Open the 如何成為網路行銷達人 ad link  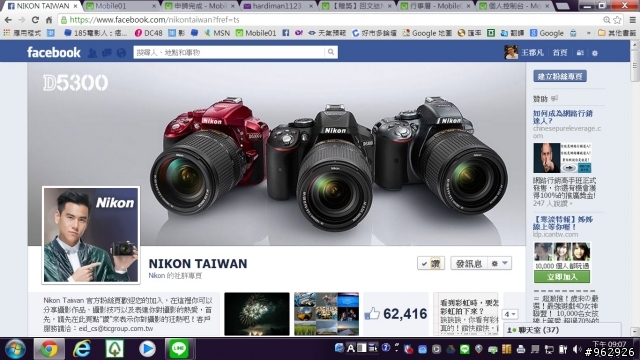[562, 117]
